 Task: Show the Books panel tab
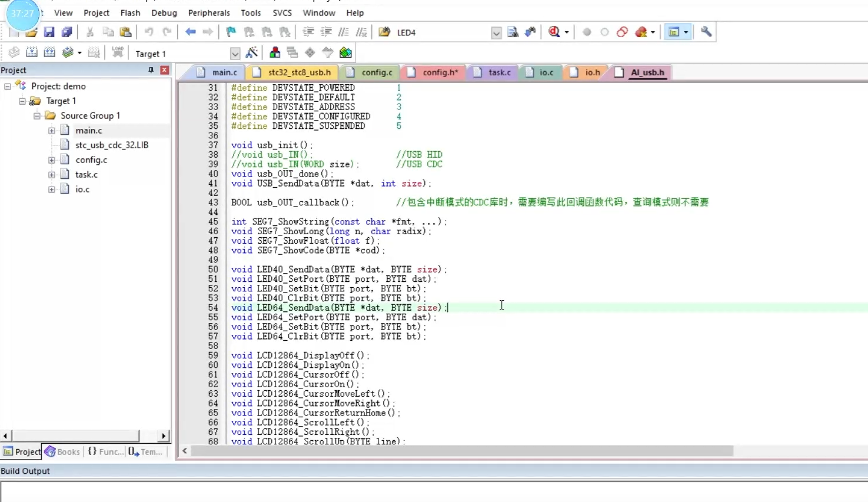click(62, 451)
